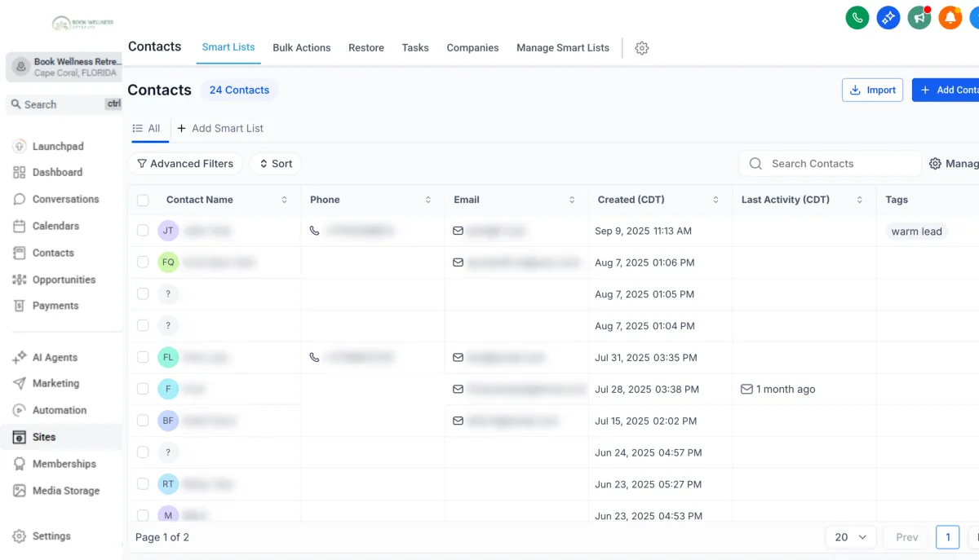Sort by Phone column arrows

point(428,200)
